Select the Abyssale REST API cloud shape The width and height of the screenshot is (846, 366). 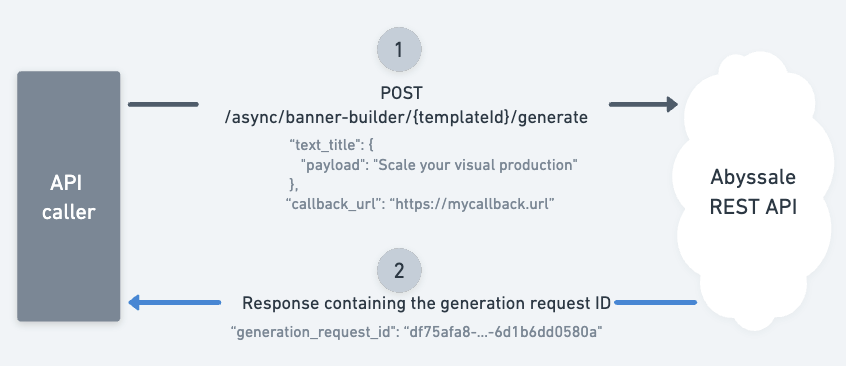(753, 191)
